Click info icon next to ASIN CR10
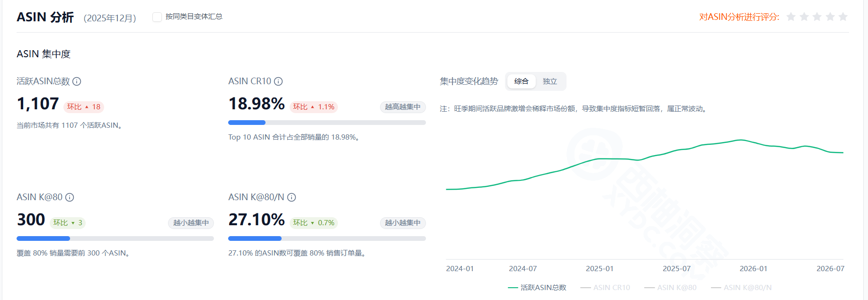868x300 pixels. pyautogui.click(x=278, y=81)
